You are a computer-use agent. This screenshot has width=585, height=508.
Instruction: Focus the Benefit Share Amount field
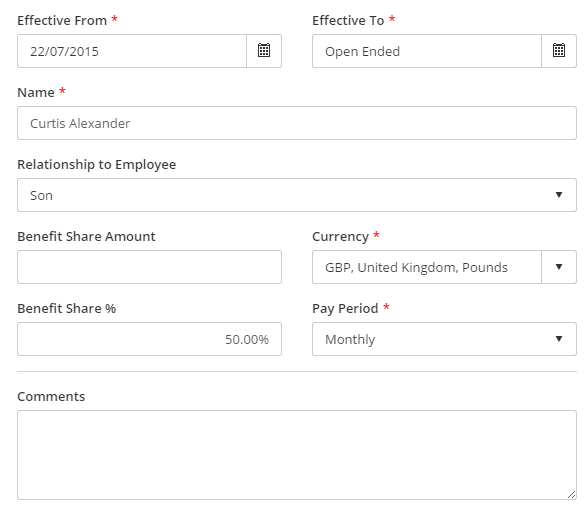150,267
